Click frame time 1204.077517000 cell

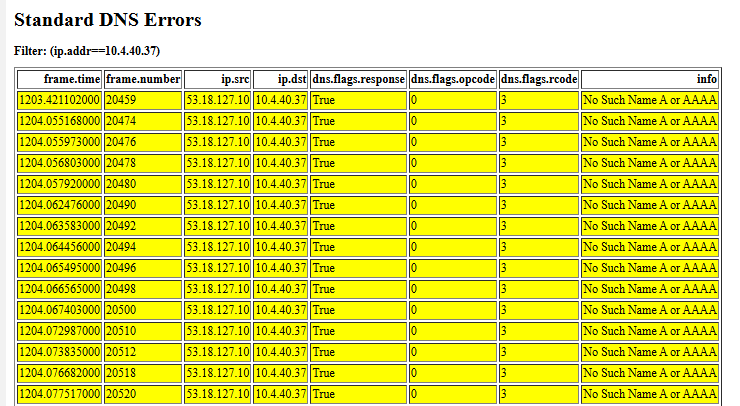[x=60, y=393]
